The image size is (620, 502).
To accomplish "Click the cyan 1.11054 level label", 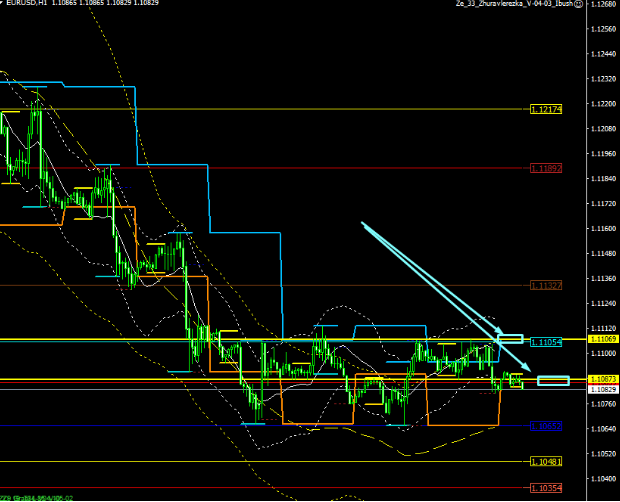I will point(546,342).
